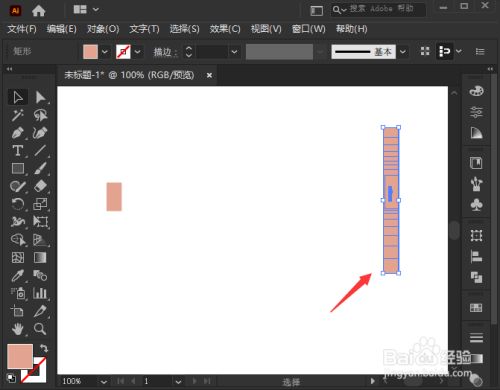Screen dimensions: 500x390
Task: Select the Direct Selection tool
Action: click(40, 97)
